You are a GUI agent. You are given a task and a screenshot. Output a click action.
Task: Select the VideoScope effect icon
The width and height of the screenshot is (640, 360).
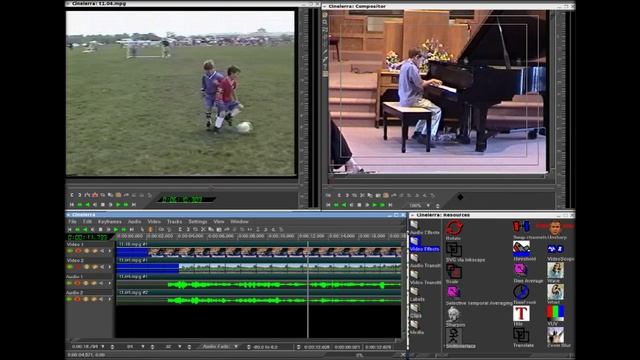pyautogui.click(x=556, y=249)
